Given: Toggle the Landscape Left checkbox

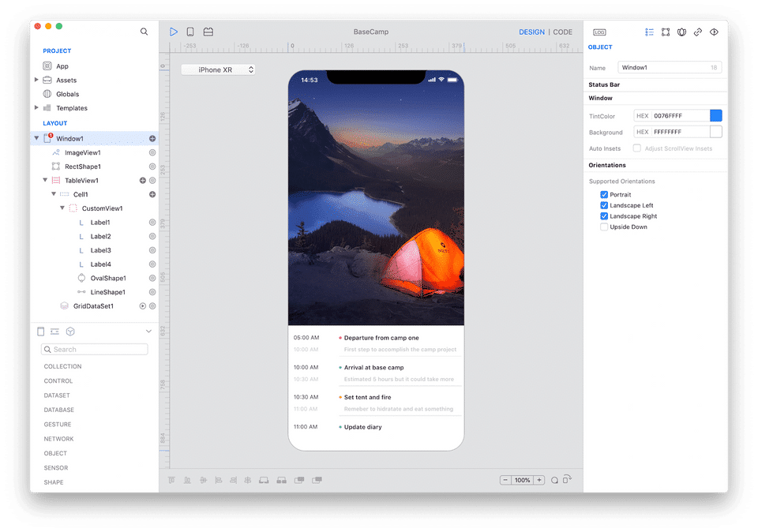Looking at the screenshot, I should pos(604,205).
